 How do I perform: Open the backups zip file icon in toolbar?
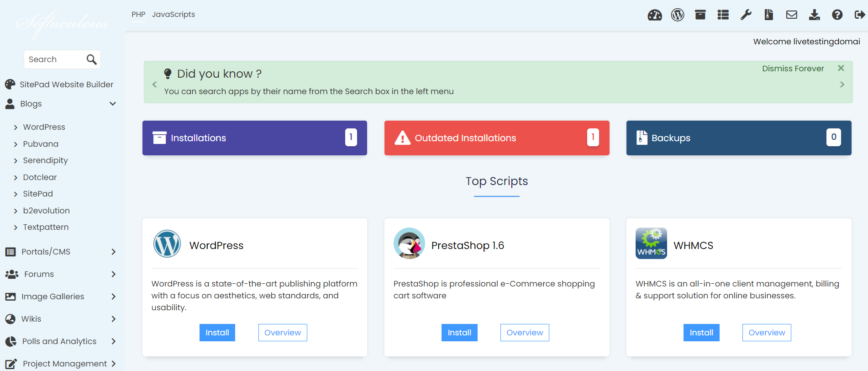[769, 15]
